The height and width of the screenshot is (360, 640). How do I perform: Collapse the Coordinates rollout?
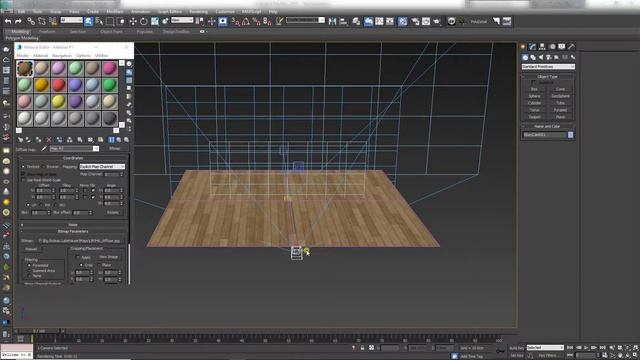pos(73,158)
